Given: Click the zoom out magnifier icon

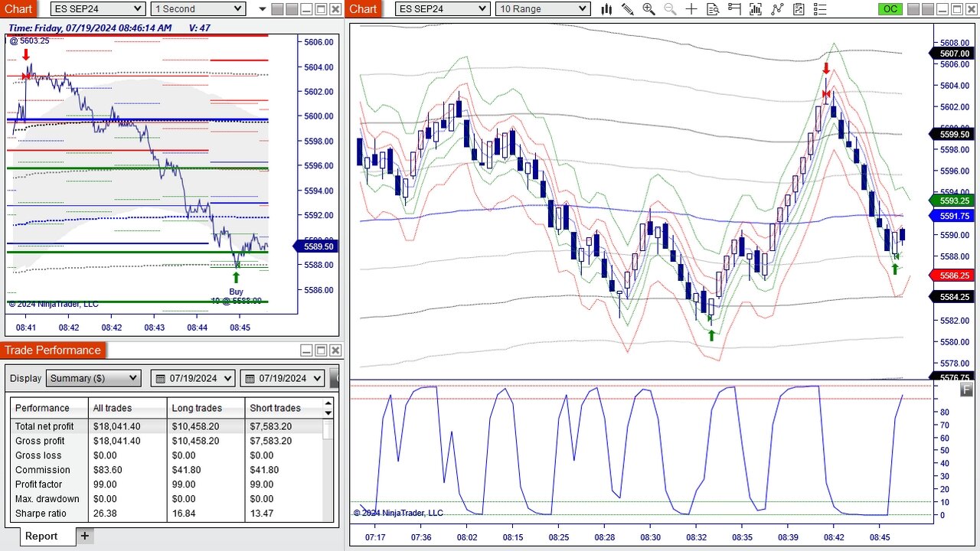Looking at the screenshot, I should coord(670,9).
